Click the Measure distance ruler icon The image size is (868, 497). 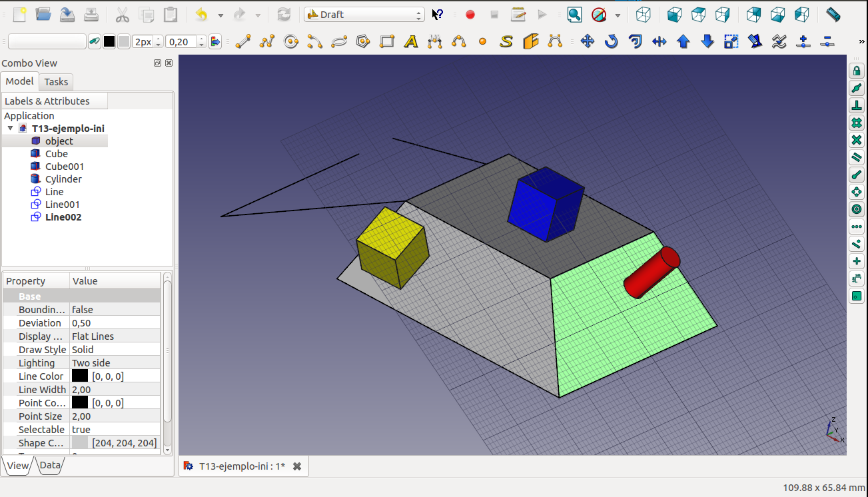click(x=833, y=14)
